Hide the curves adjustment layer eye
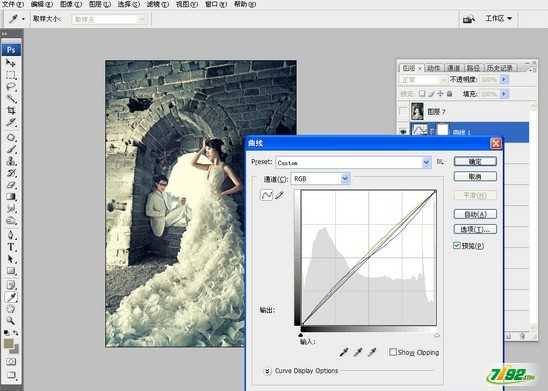 pyautogui.click(x=403, y=132)
